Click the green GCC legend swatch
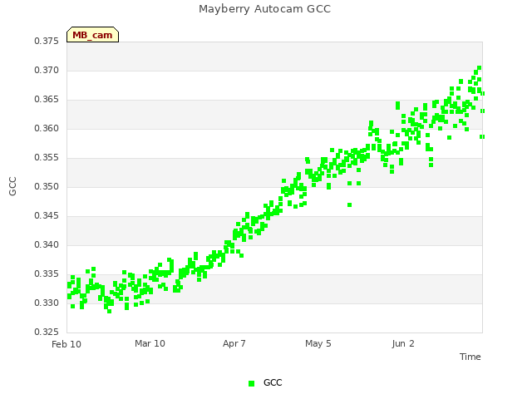 [x=251, y=383]
